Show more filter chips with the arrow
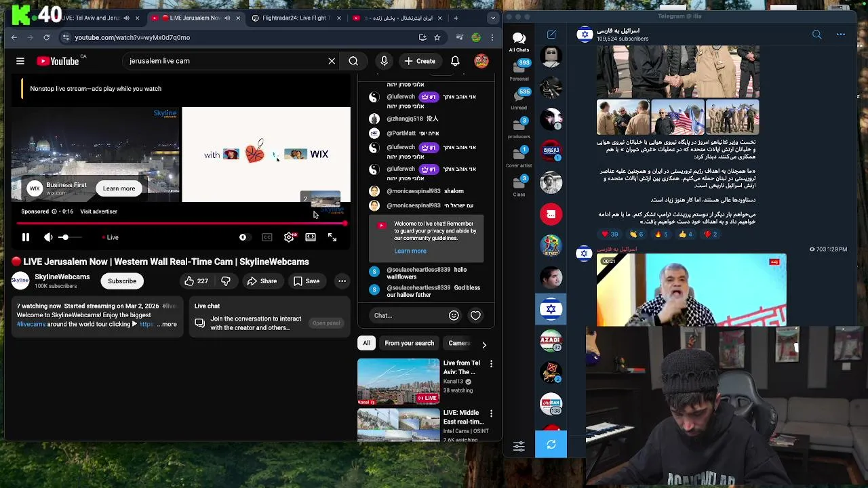868x488 pixels. click(484, 344)
